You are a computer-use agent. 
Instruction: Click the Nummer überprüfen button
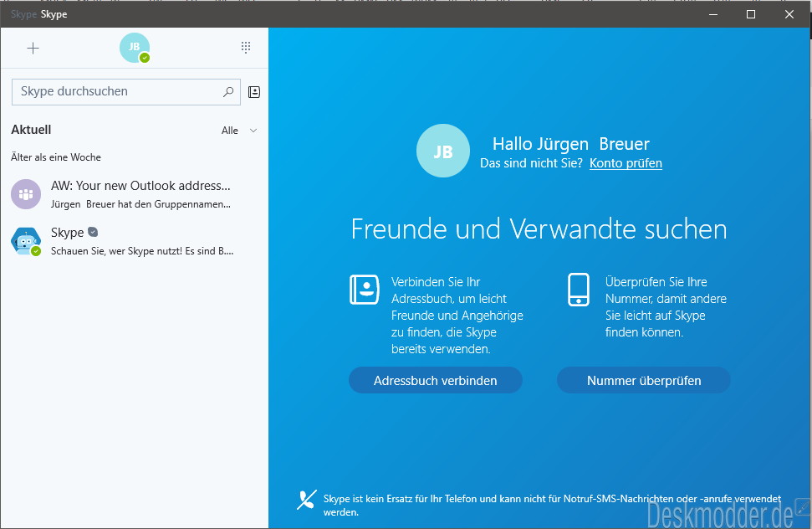[644, 380]
